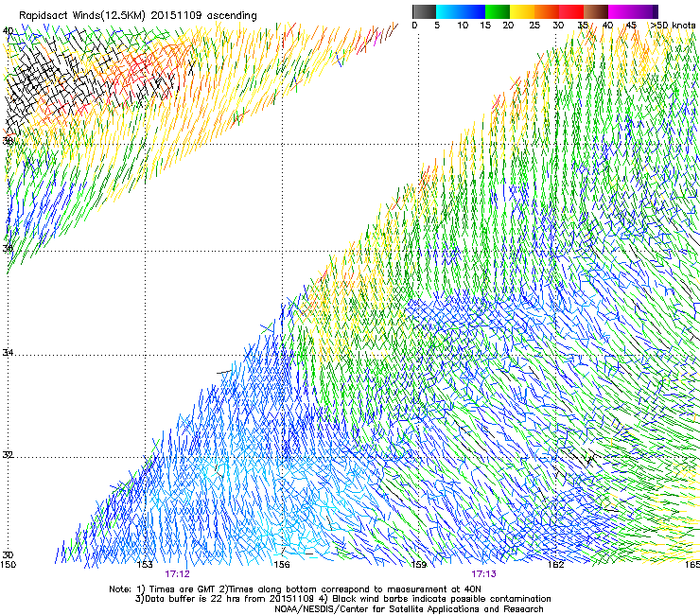Click the "25" label under the color bar

point(534,26)
